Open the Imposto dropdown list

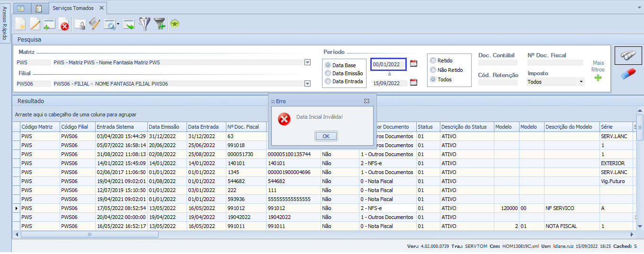581,82
